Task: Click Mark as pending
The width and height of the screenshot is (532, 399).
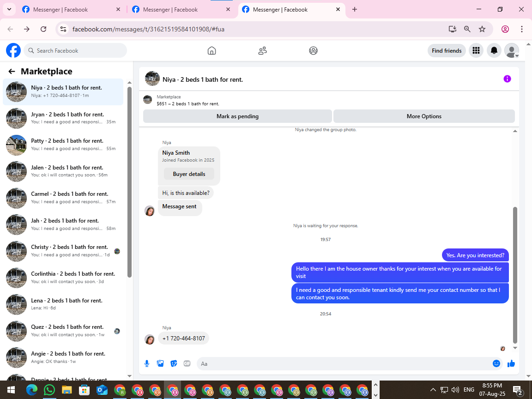Action: [x=237, y=116]
